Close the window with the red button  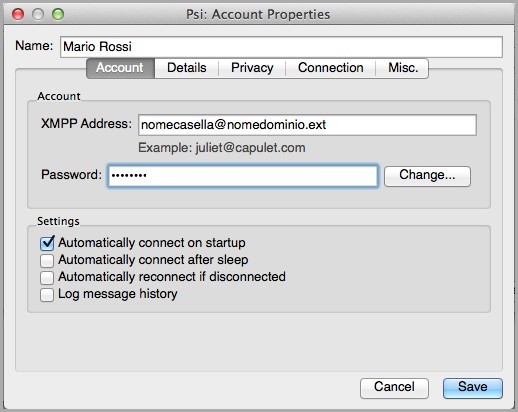[x=18, y=14]
